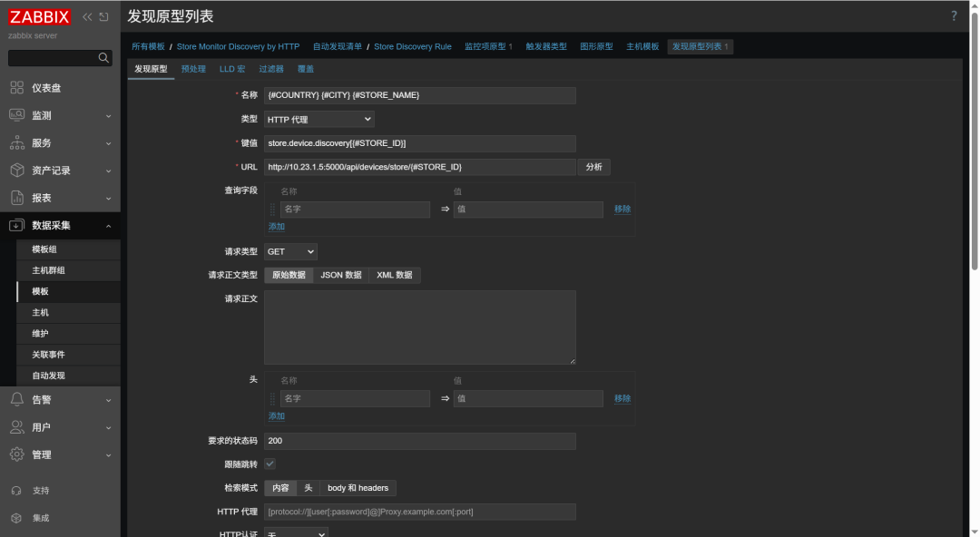980x537 pixels.
Task: Open 自动发现 in sidebar submenu
Action: coord(69,376)
